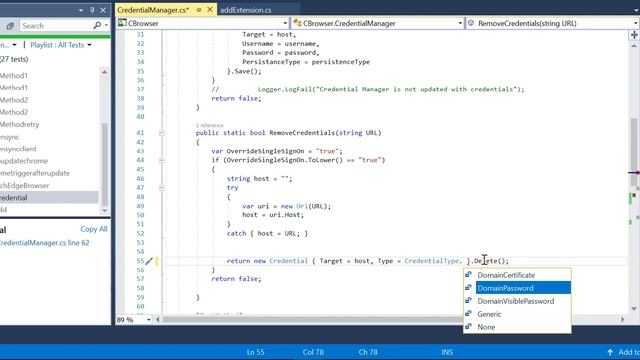This screenshot has width=640, height=360.
Task: Open the RemoveCredentials member dropdown
Action: pos(553,23)
